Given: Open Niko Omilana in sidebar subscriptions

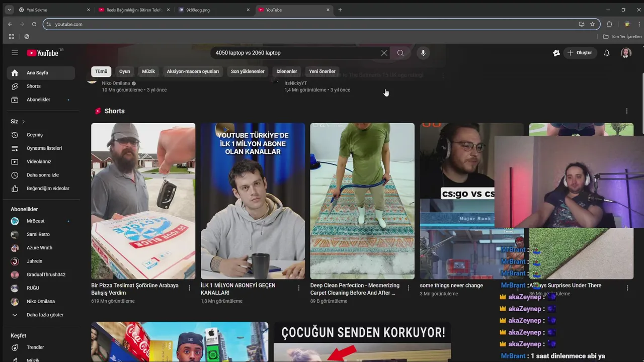Looking at the screenshot, I should pos(40,302).
